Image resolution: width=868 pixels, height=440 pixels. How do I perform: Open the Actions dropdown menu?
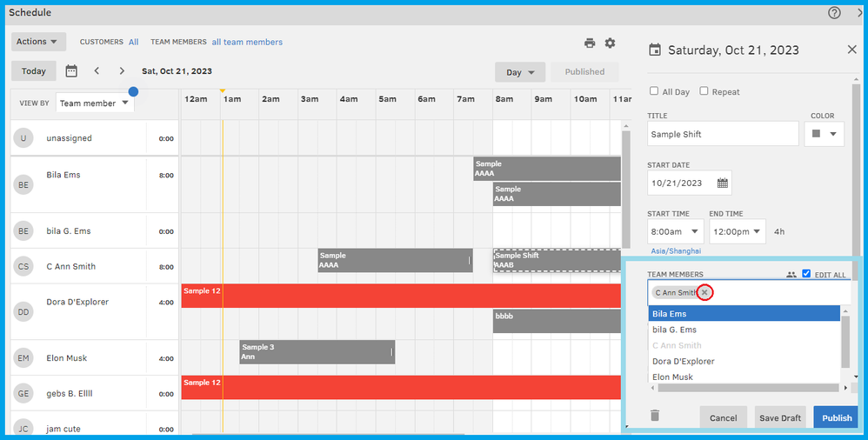click(39, 42)
